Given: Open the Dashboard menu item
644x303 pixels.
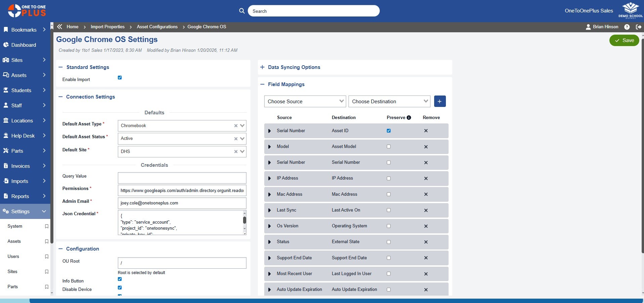Looking at the screenshot, I should [x=24, y=45].
